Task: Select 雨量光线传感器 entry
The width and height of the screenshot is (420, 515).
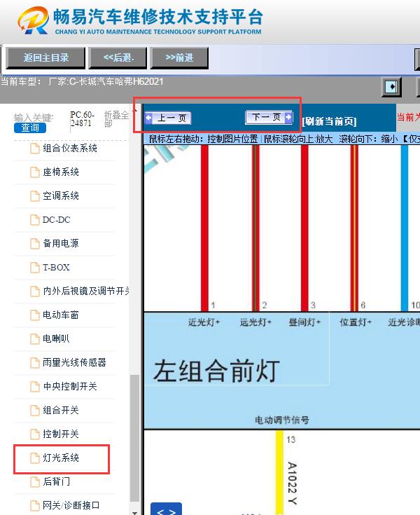Action: click(74, 363)
